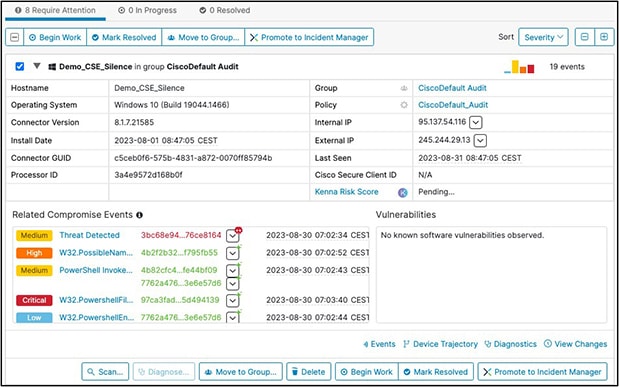Open View Changes link
This screenshot has width=619, height=387.
(575, 344)
